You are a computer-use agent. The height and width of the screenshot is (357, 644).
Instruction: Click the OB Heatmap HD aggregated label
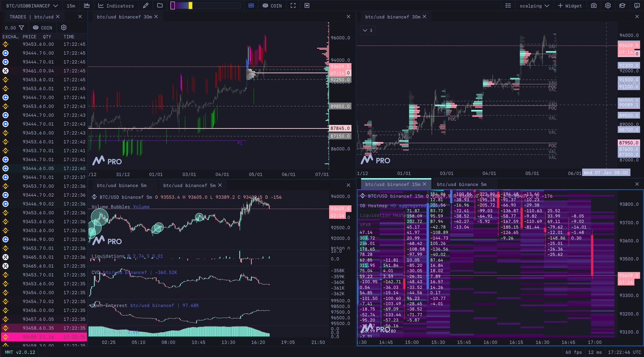click(x=392, y=206)
